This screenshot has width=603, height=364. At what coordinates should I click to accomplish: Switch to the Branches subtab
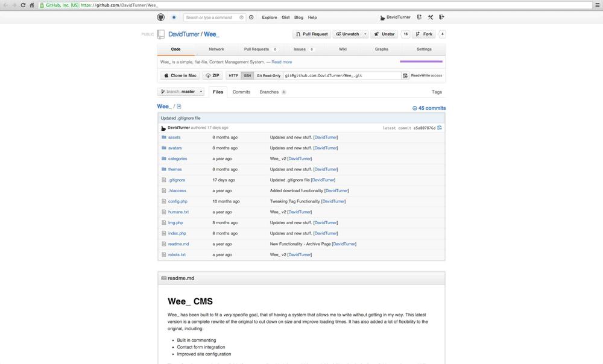point(273,92)
